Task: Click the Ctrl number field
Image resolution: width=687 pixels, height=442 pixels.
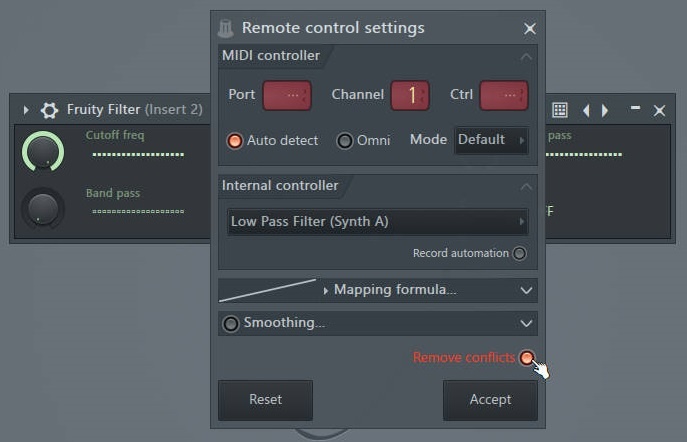Action: 504,95
